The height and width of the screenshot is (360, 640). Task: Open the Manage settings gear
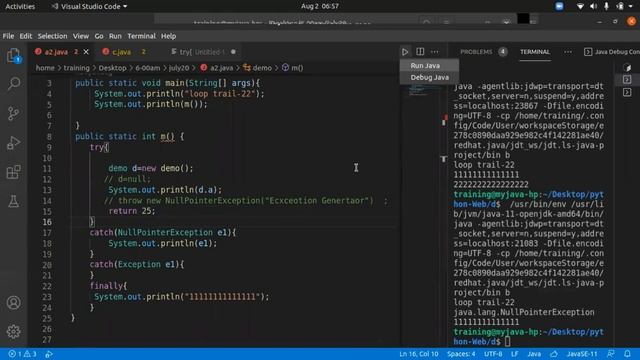pos(13,331)
